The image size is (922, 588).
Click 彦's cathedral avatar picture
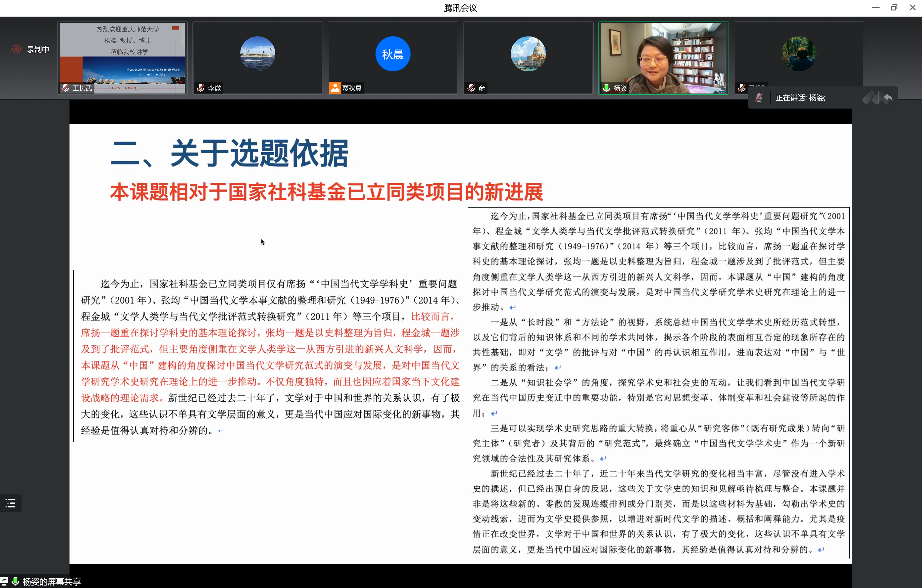tap(528, 54)
